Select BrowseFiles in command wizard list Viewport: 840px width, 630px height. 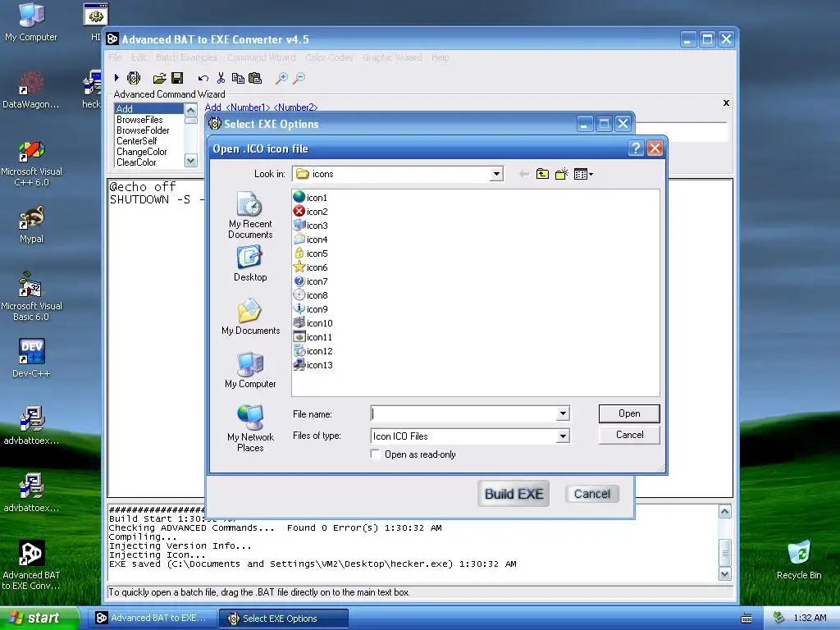pyautogui.click(x=139, y=120)
